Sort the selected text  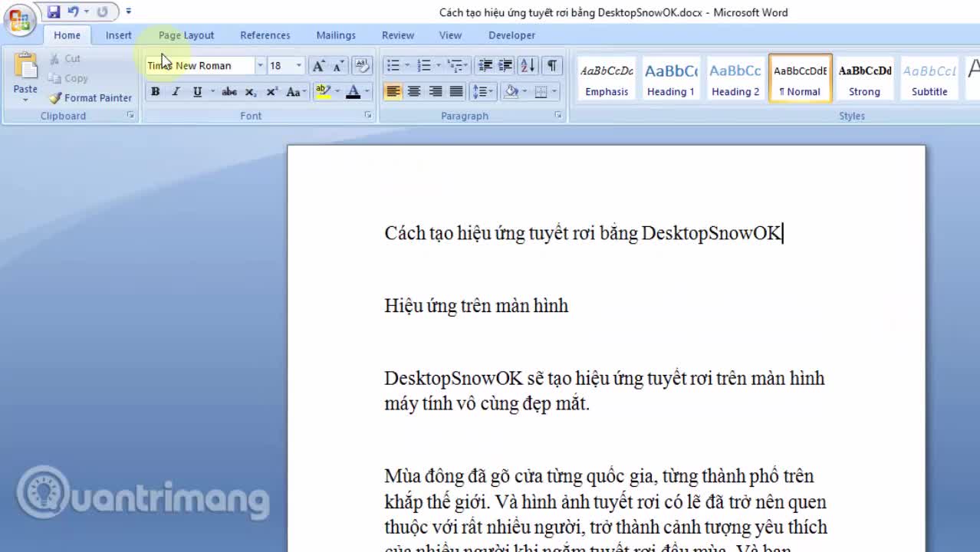point(528,66)
